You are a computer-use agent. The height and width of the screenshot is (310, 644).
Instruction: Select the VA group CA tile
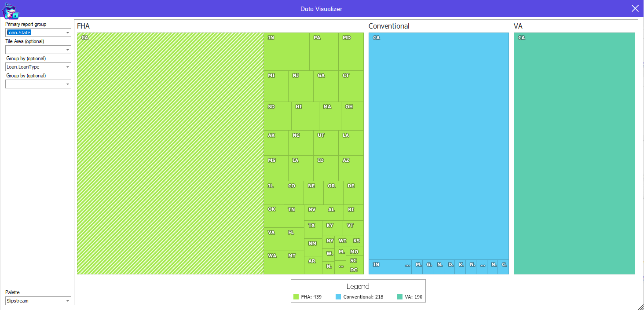coord(574,153)
